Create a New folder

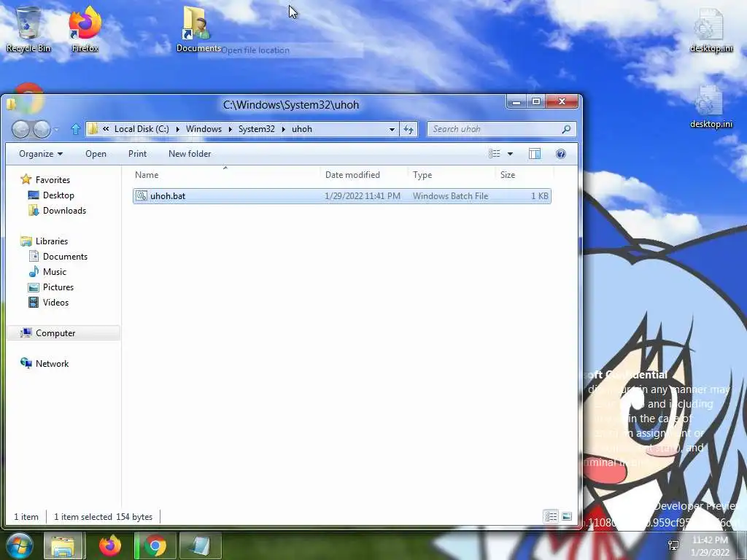[x=190, y=153]
